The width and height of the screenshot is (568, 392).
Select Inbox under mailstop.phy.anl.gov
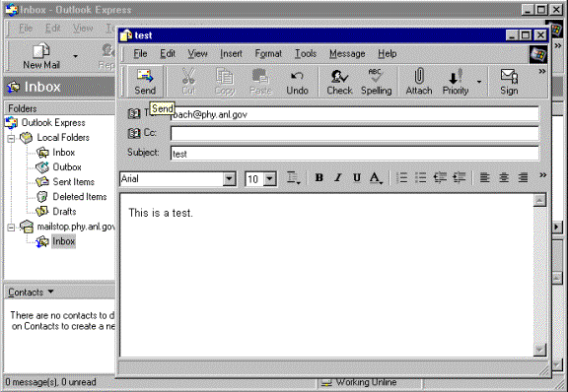(x=63, y=241)
